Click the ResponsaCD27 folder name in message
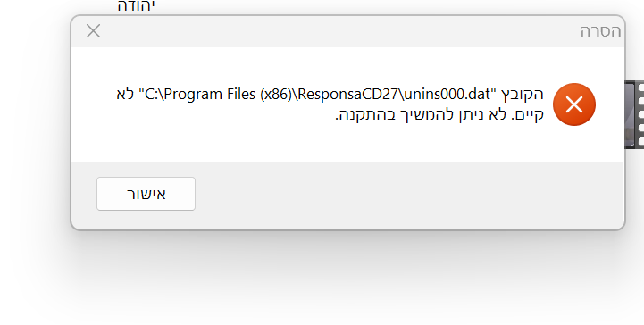The image size is (644, 325). (347, 95)
